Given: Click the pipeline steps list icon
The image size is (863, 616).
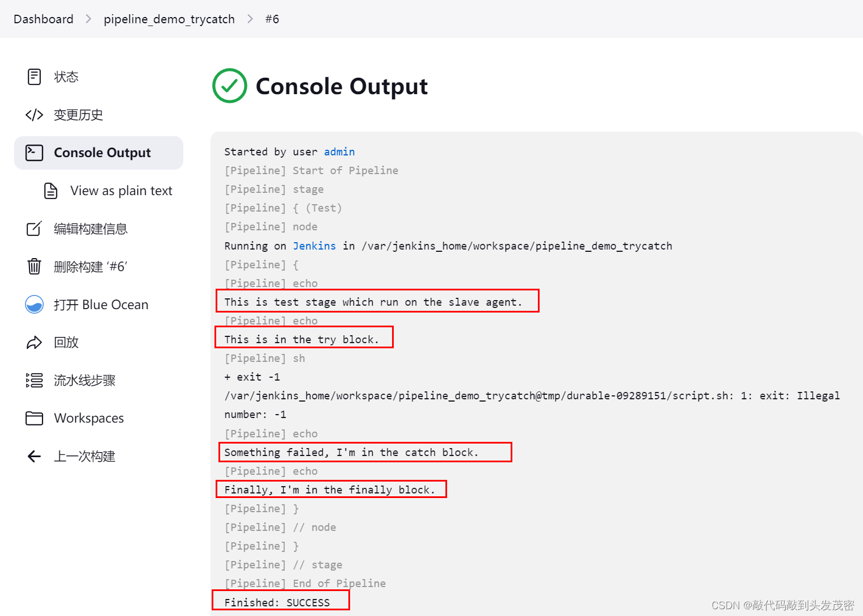Looking at the screenshot, I should [x=34, y=380].
